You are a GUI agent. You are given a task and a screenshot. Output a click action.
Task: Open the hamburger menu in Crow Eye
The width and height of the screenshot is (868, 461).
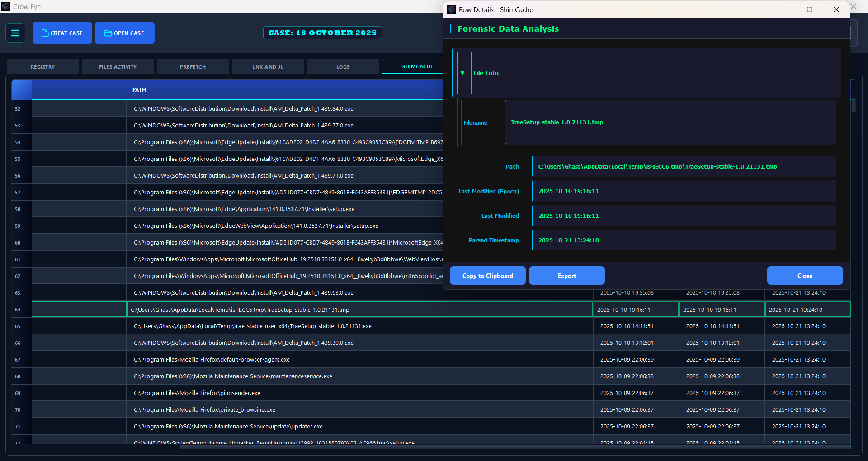coord(15,33)
